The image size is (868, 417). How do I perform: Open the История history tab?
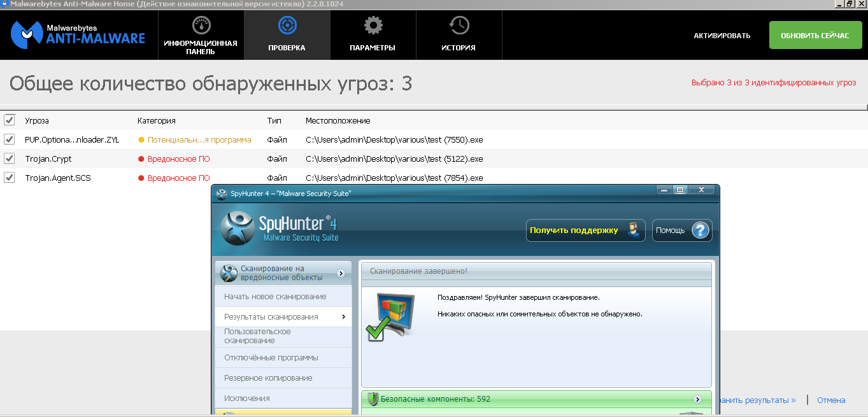coord(459,35)
